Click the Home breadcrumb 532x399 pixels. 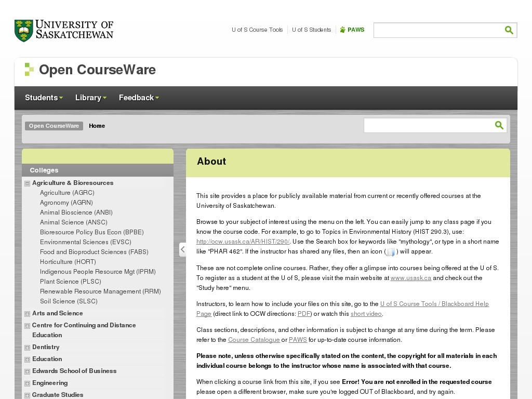coord(97,126)
